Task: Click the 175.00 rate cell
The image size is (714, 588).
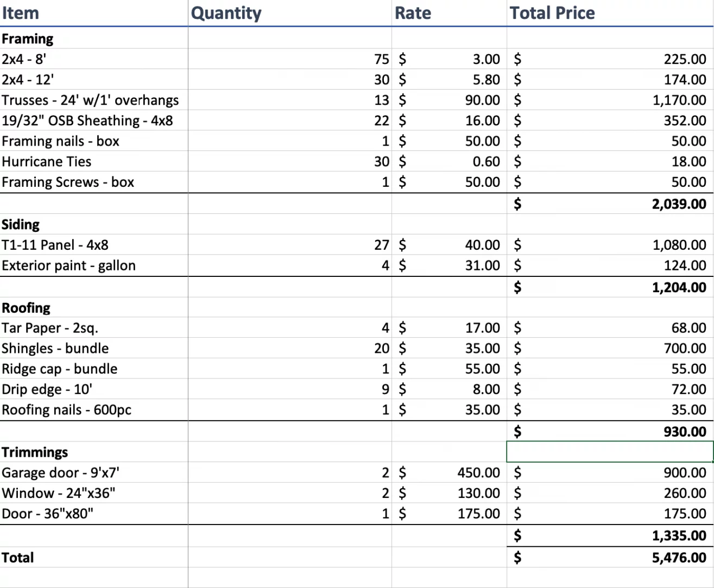Action: tap(449, 514)
